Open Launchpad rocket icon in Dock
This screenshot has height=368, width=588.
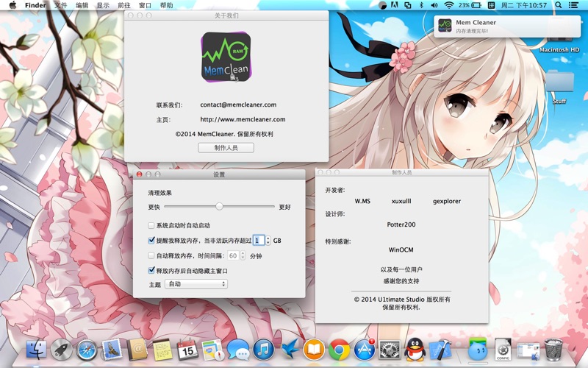61,350
